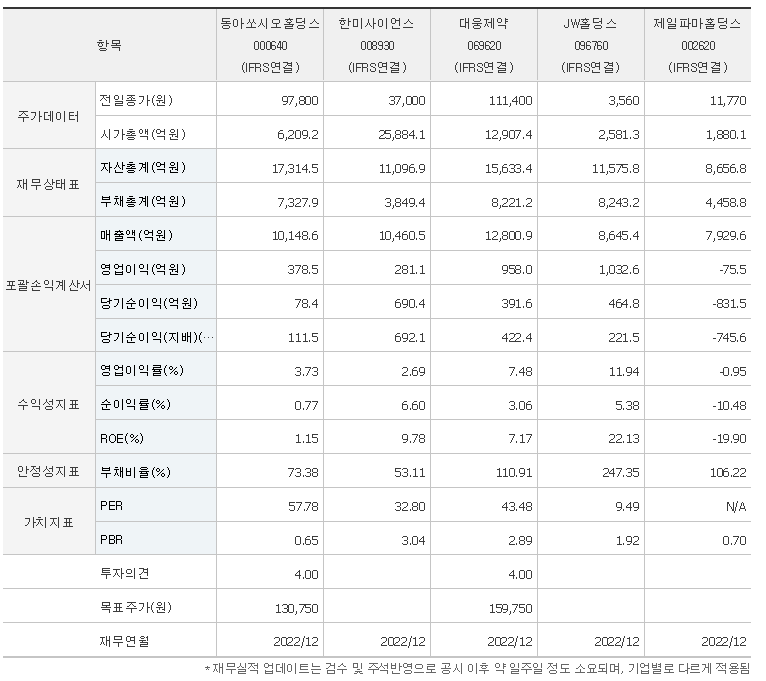Image resolution: width=766 pixels, height=681 pixels.
Task: Click the 매출액(억원) row label
Action: (x=136, y=235)
